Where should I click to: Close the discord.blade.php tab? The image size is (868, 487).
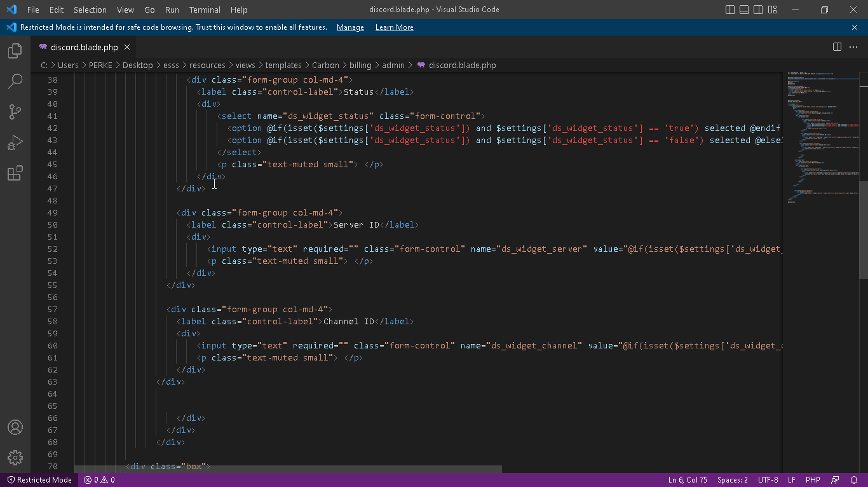pos(127,47)
